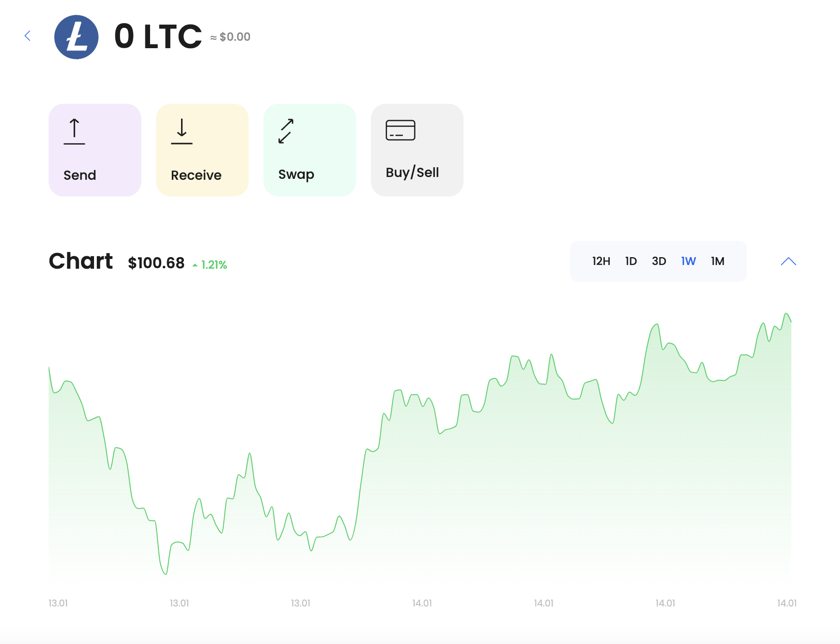The image size is (840, 644).
Task: Click the first 13.01 date label
Action: tap(58, 603)
